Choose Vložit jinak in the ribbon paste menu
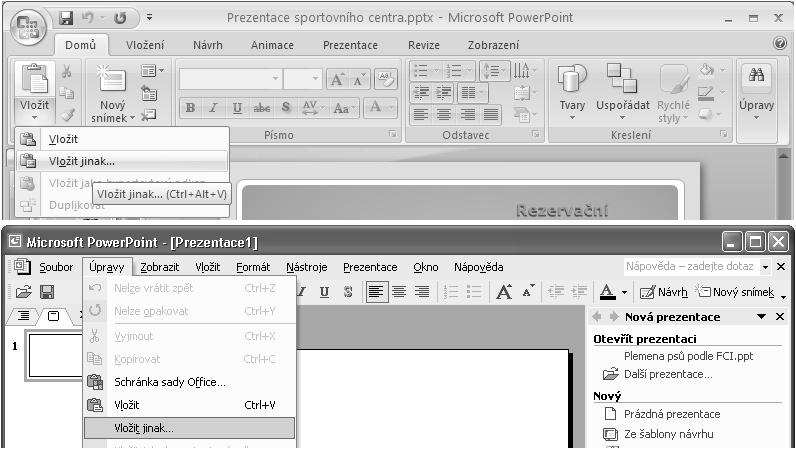Viewport: 796px width, 449px height. click(x=122, y=161)
